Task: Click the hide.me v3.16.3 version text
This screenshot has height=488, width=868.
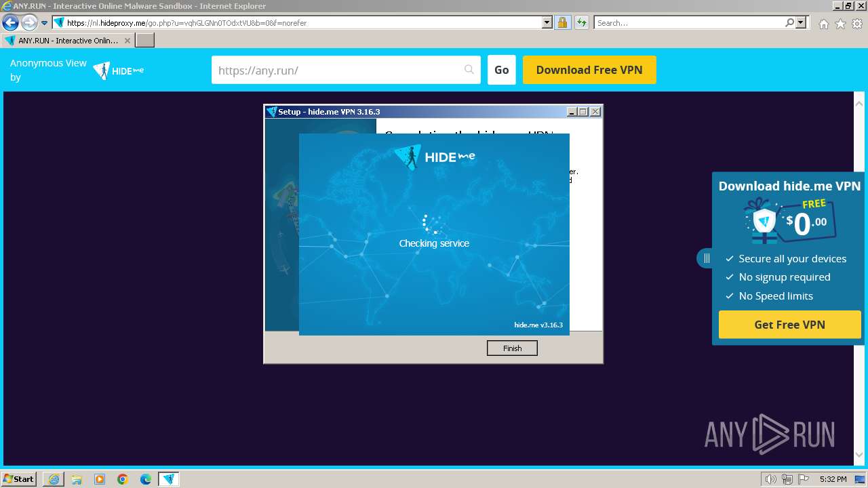Action: [538, 325]
